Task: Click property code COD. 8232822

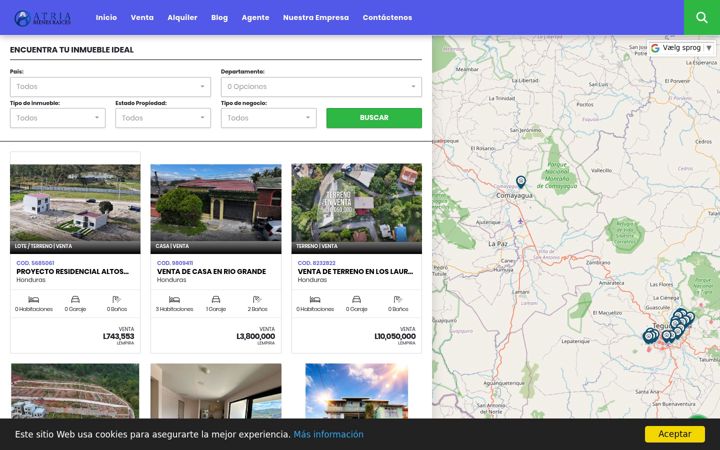Action: 316,263
